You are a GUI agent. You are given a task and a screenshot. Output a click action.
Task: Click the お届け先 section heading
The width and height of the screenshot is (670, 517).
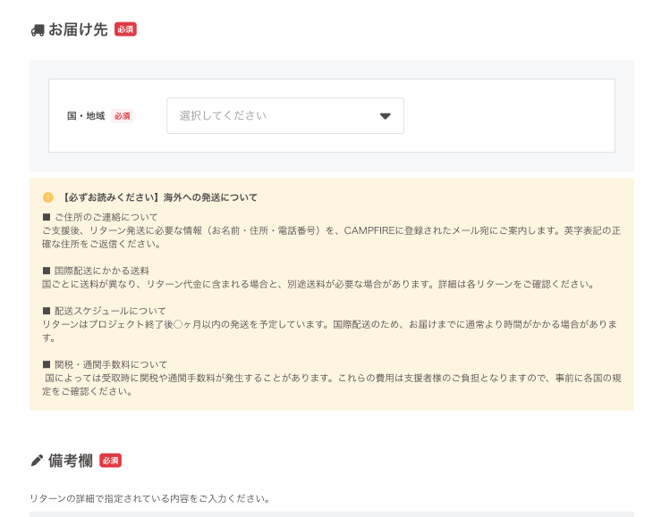pos(78,30)
